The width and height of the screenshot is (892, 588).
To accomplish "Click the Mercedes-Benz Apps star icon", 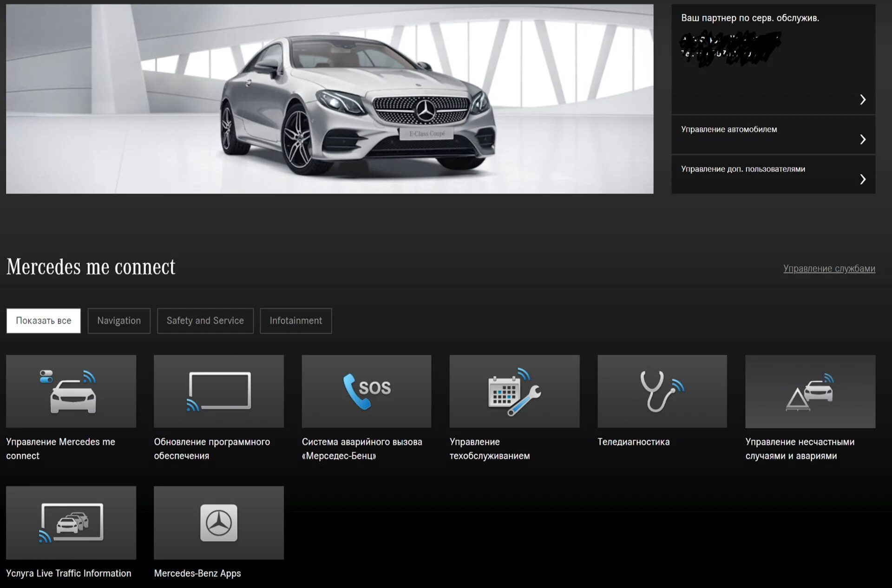I will click(219, 523).
